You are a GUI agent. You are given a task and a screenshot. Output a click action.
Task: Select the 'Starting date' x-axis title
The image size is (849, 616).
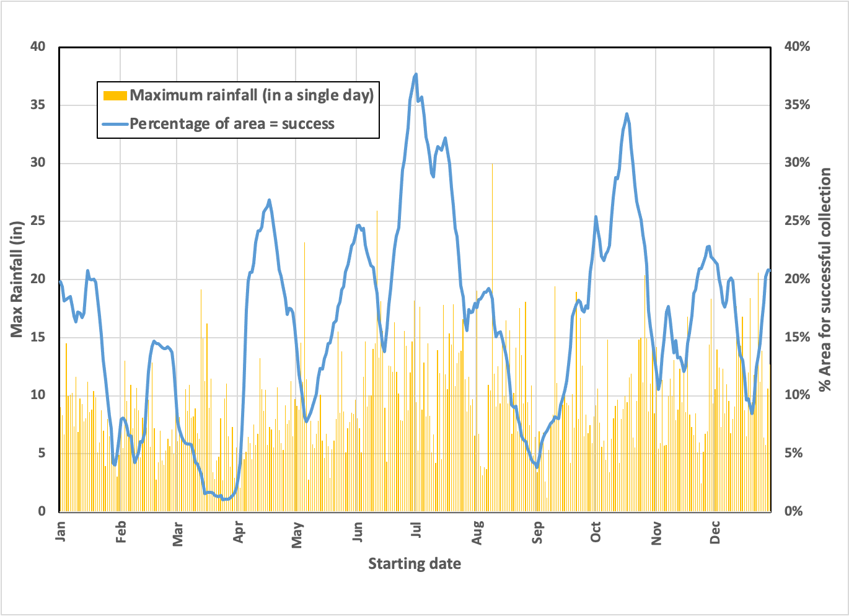(x=415, y=564)
